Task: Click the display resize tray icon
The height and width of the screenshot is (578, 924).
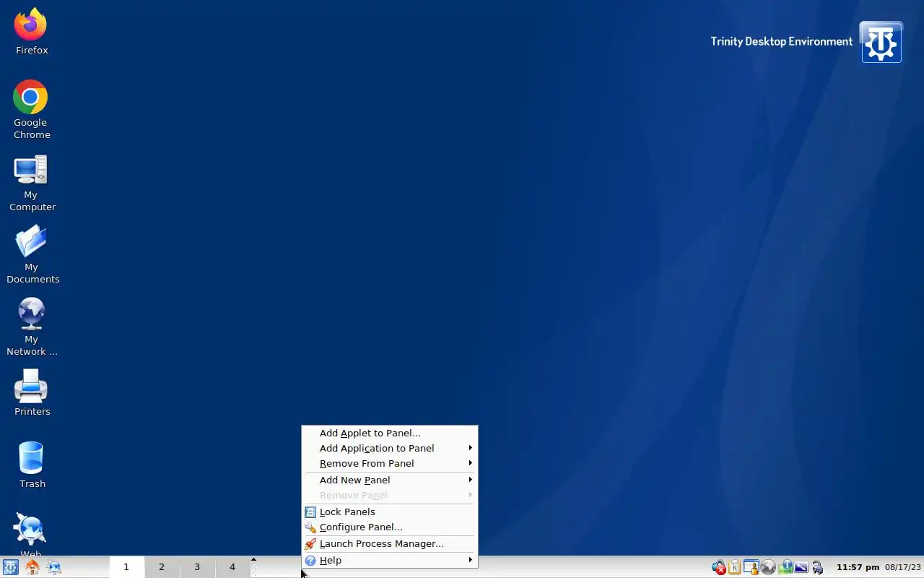Action: [801, 567]
